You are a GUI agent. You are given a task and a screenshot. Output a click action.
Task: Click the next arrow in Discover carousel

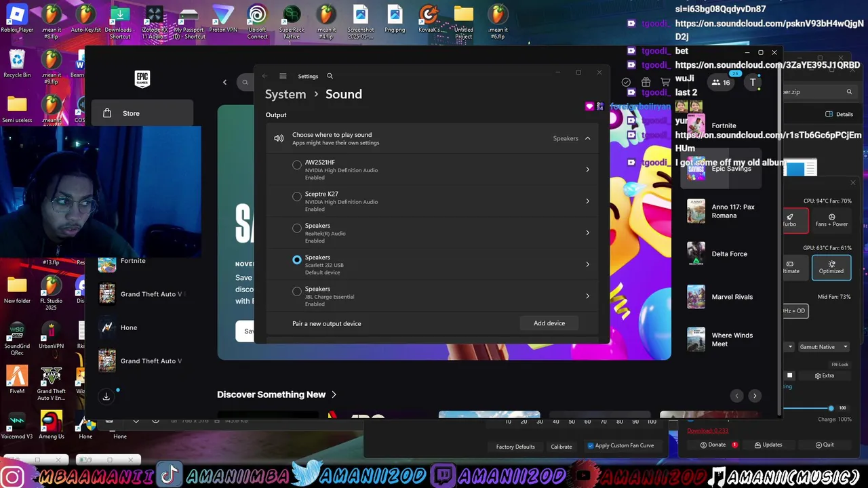[755, 396]
